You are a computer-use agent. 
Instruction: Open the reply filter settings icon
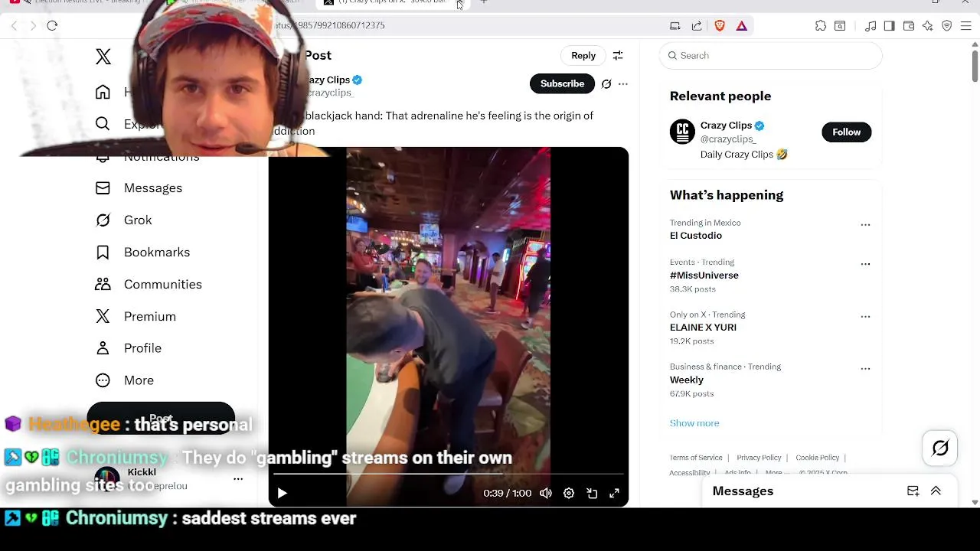(x=618, y=56)
